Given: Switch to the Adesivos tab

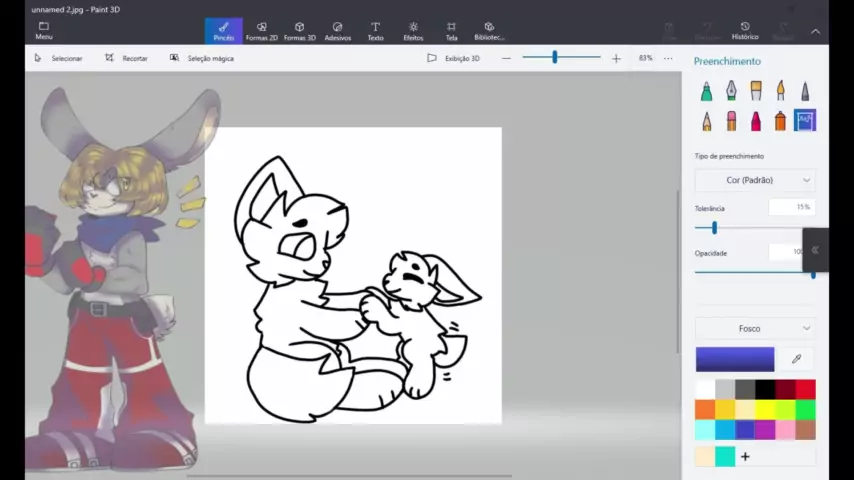Looking at the screenshot, I should (x=337, y=31).
